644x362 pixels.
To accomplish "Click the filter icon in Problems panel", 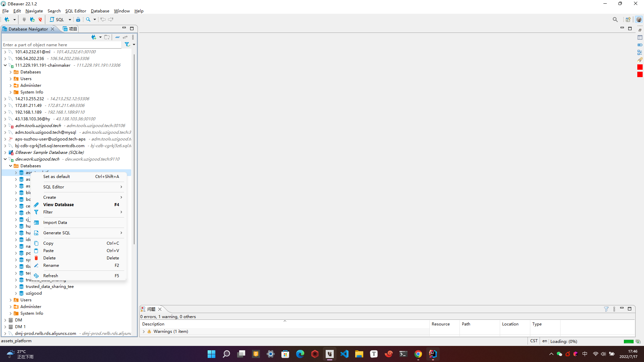I will pos(606,309).
